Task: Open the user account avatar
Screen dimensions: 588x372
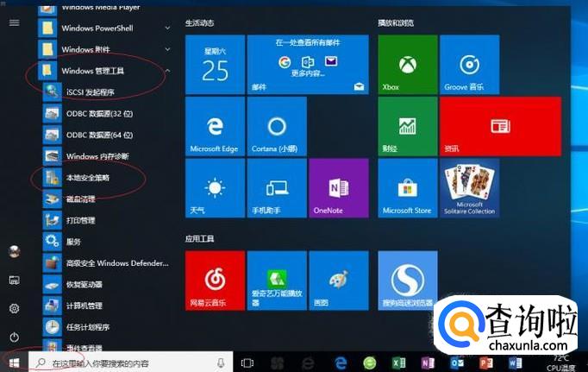Action: coord(15,251)
